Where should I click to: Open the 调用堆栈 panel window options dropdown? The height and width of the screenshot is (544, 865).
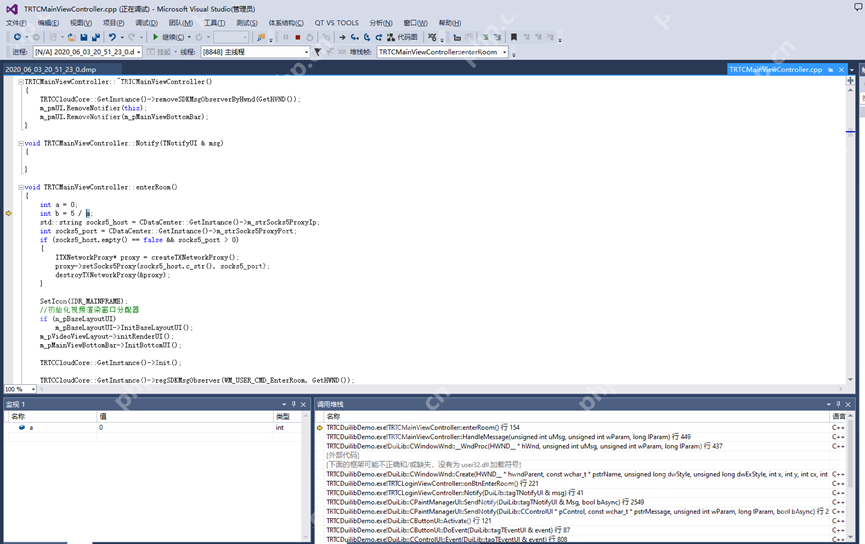click(x=829, y=404)
